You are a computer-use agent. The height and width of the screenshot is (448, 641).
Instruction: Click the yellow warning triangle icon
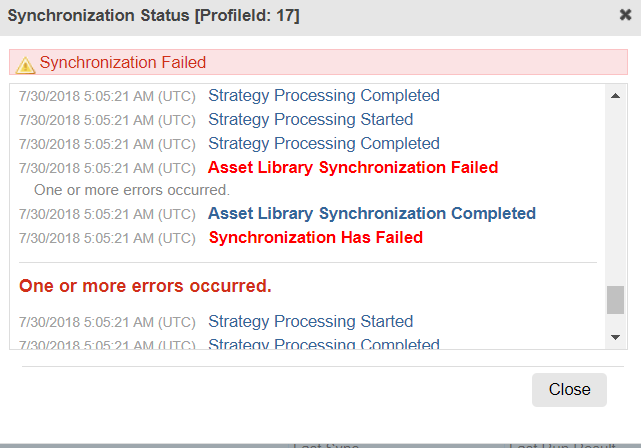tap(25, 65)
